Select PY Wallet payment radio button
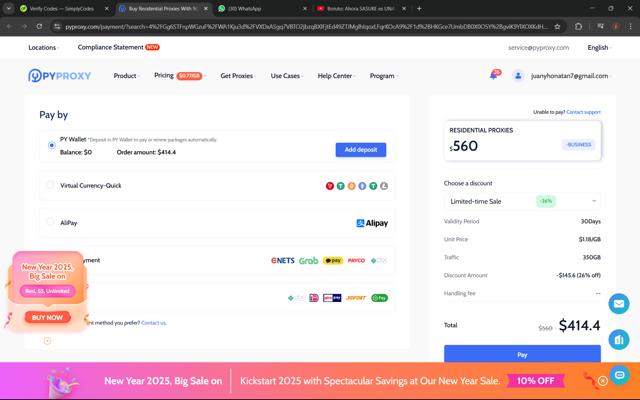The width and height of the screenshot is (640, 400). point(51,145)
